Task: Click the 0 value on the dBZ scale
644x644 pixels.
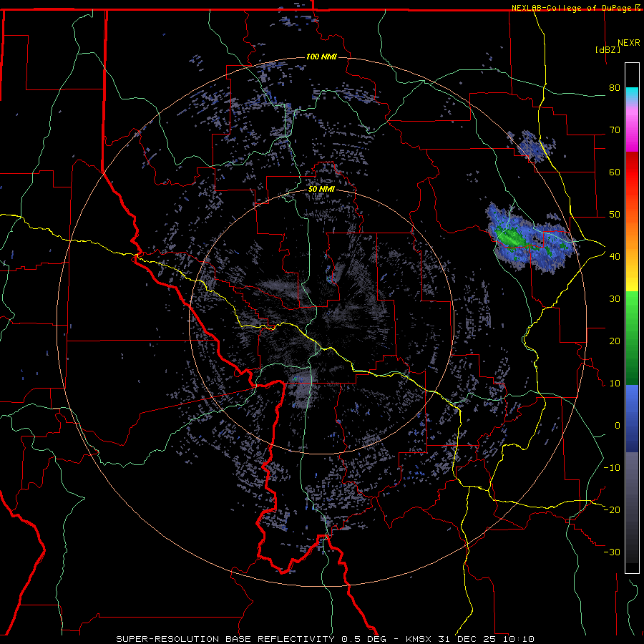Action: coord(618,426)
